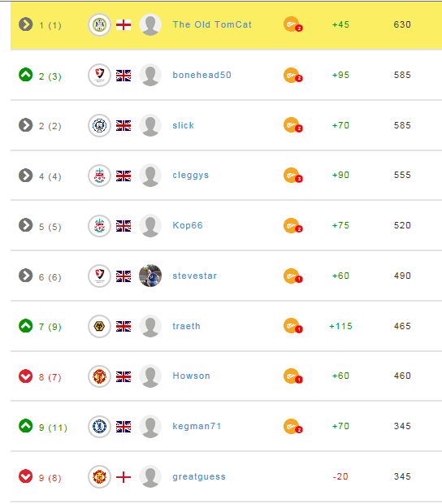The width and height of the screenshot is (442, 504).
Task: Click the England flag in The Old TomCat row
Action: [123, 24]
